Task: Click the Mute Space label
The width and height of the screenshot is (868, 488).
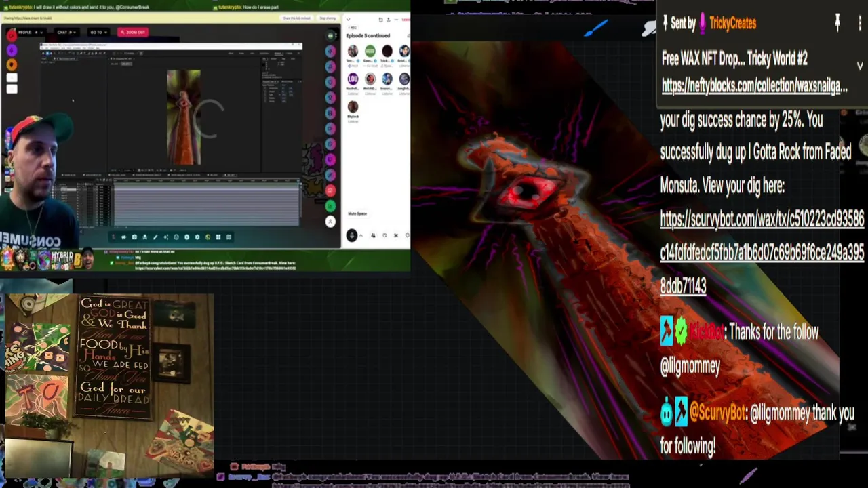Action: click(x=357, y=213)
